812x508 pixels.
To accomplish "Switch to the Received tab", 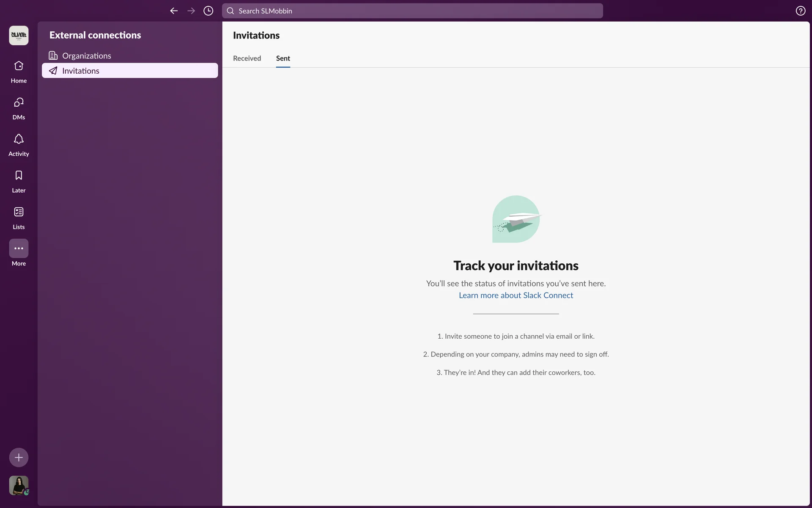I will point(247,58).
